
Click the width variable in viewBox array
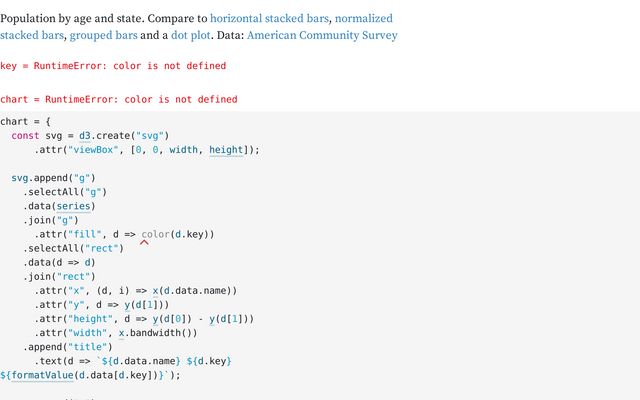(x=183, y=150)
